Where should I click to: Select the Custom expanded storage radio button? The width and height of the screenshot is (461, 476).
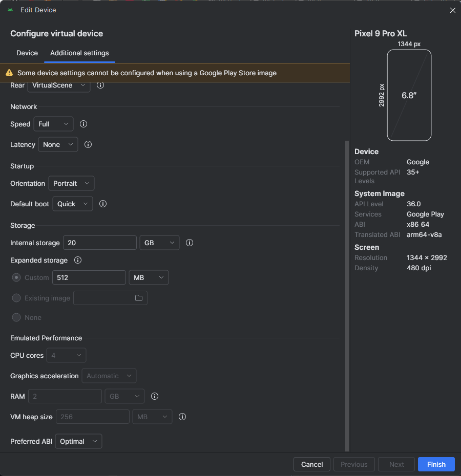16,277
